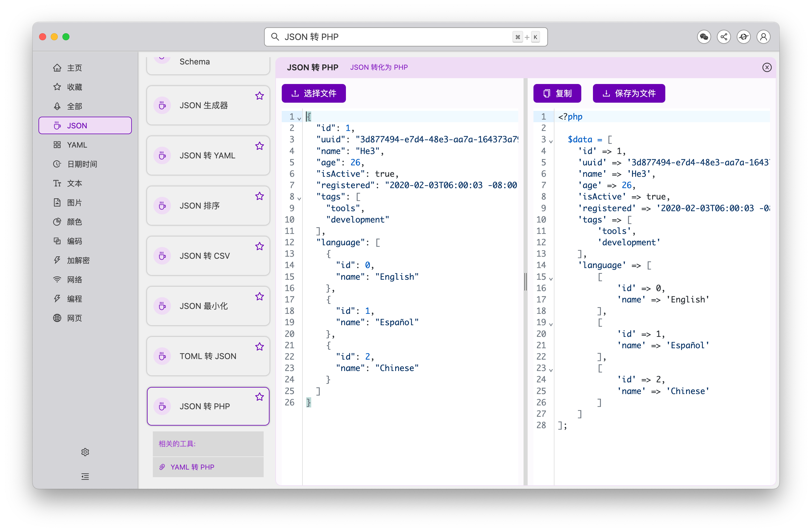Favorite the JSON 转 CSV star
The width and height of the screenshot is (812, 532).
[x=260, y=246]
